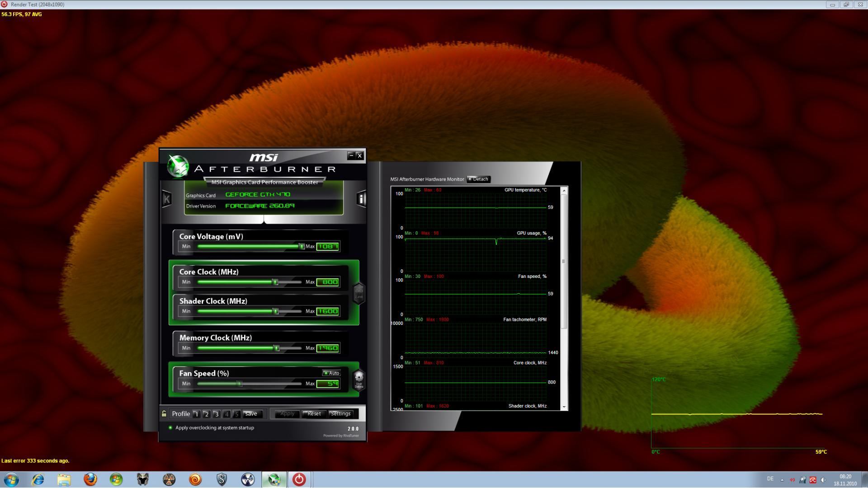Toggle the profile lock icon

pos(164,413)
